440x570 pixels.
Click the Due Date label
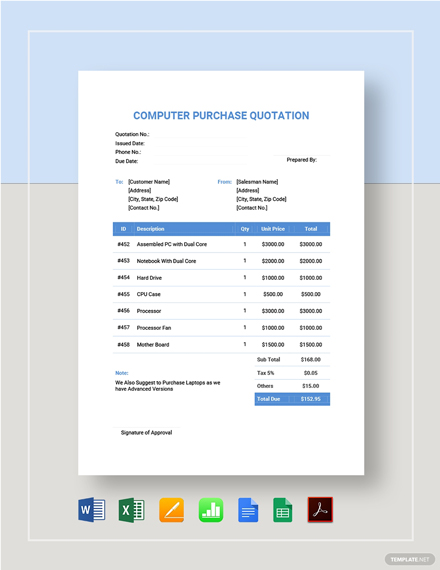tap(127, 161)
